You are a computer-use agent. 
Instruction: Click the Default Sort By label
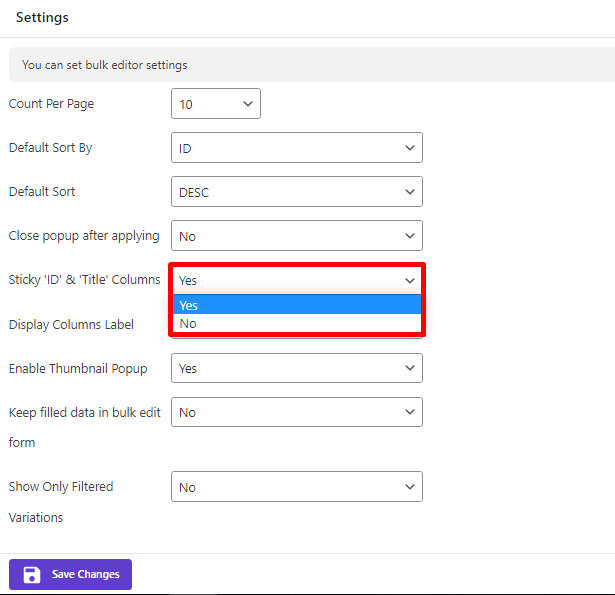(51, 148)
